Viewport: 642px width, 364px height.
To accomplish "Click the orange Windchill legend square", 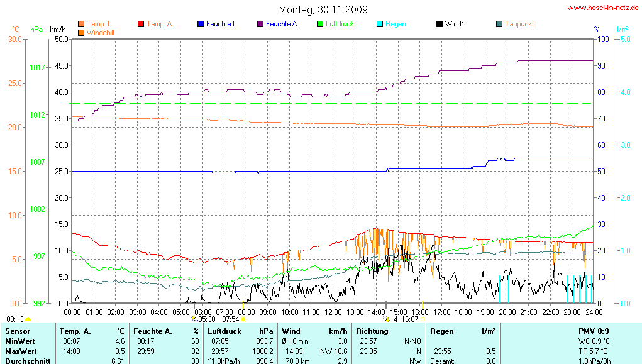I will 81,32.
